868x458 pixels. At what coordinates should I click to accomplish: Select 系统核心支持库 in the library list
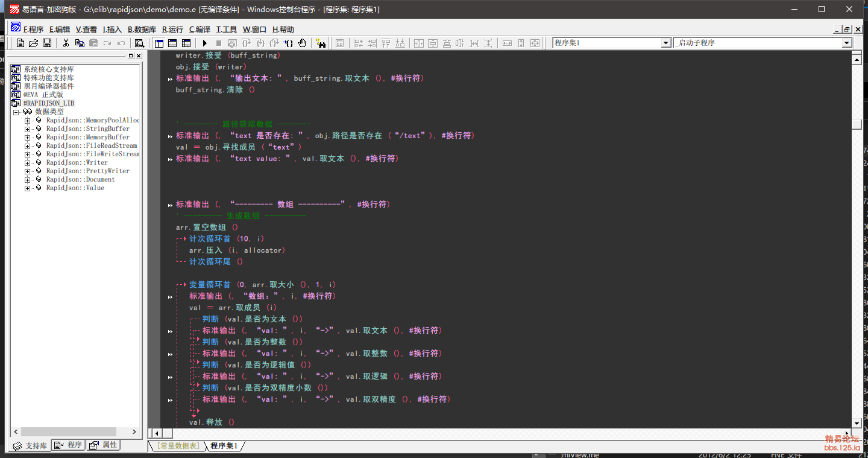point(48,69)
